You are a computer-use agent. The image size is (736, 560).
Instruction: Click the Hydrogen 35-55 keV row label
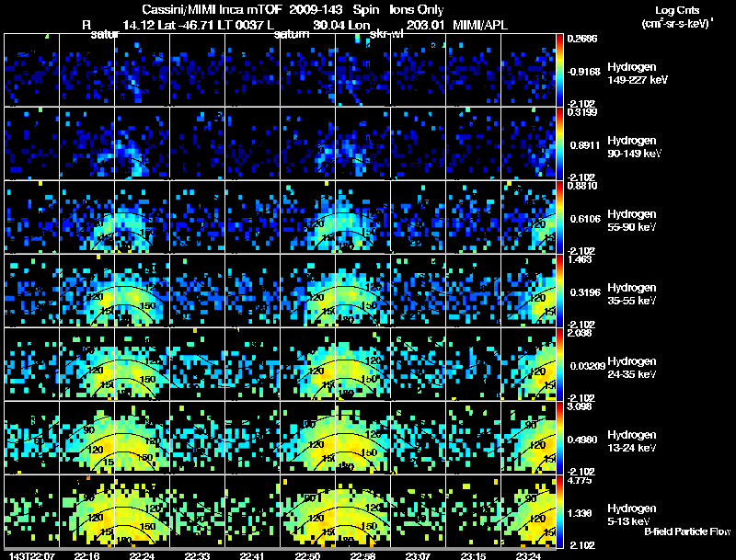(x=632, y=294)
